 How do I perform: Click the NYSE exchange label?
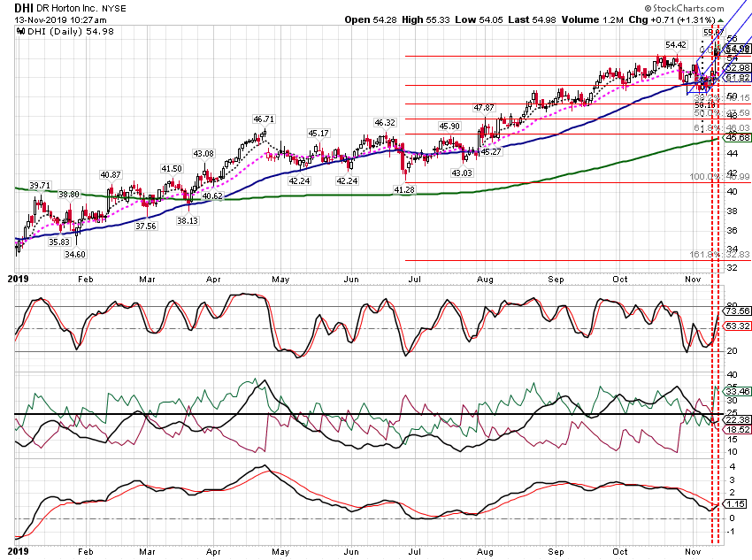(114, 9)
